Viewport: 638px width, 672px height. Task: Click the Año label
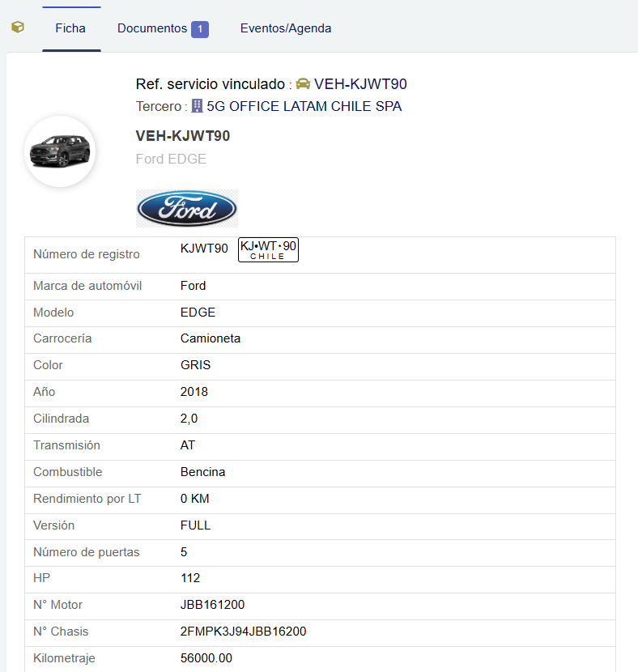pos(45,392)
